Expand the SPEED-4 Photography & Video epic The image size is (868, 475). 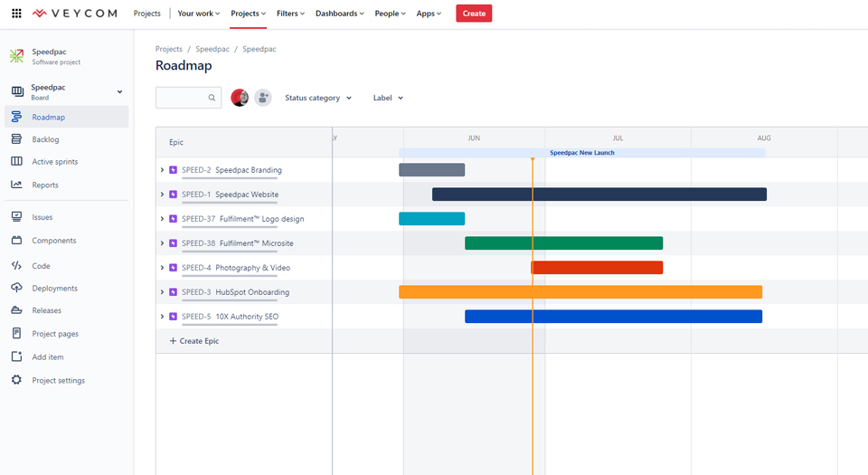[162, 268]
